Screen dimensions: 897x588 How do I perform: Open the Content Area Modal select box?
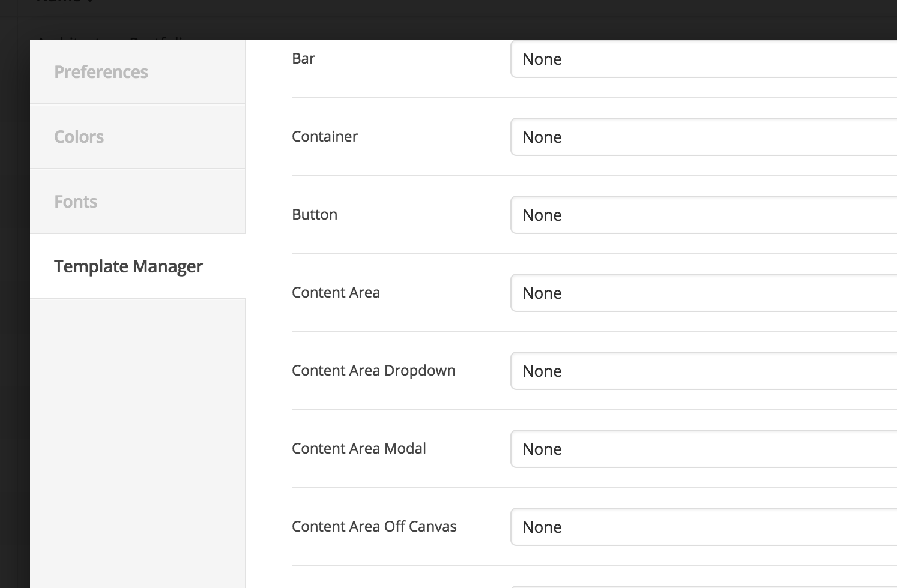702,449
